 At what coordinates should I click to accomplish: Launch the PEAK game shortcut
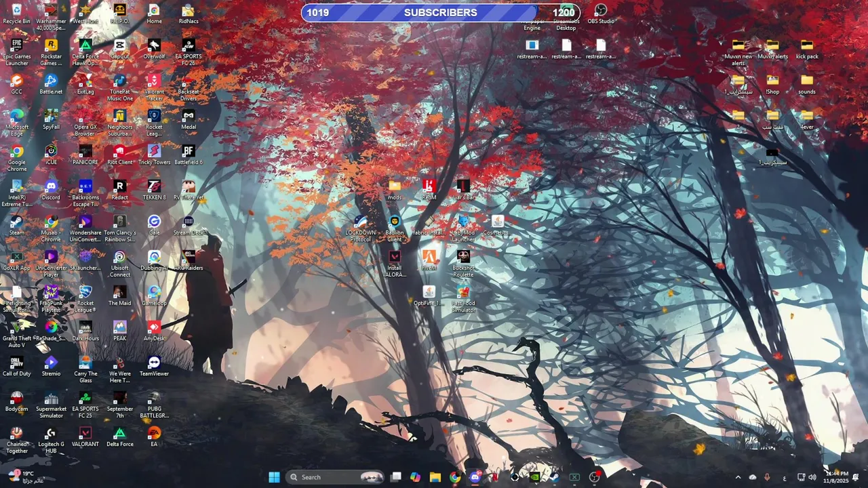119,331
